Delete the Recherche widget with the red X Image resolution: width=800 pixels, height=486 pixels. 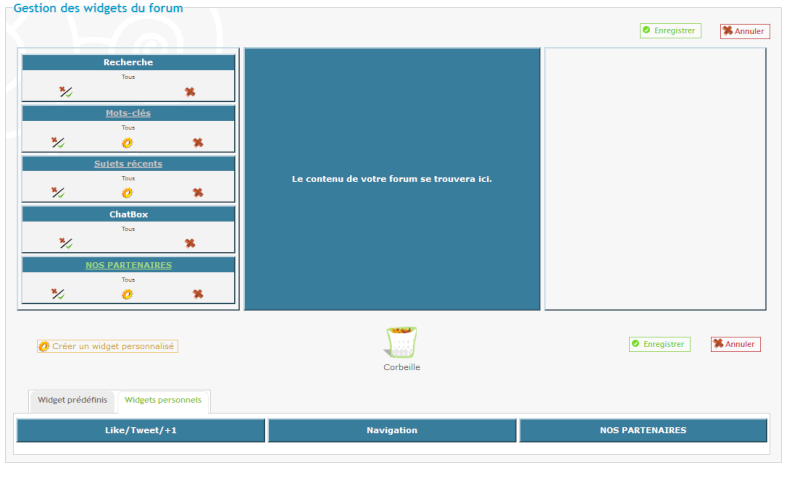point(190,92)
